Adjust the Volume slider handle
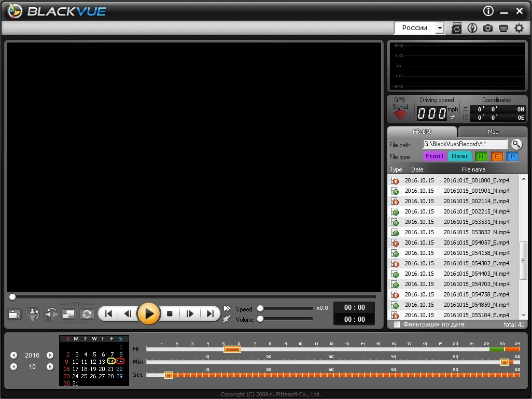Image resolution: width=532 pixels, height=399 pixels. tap(260, 319)
